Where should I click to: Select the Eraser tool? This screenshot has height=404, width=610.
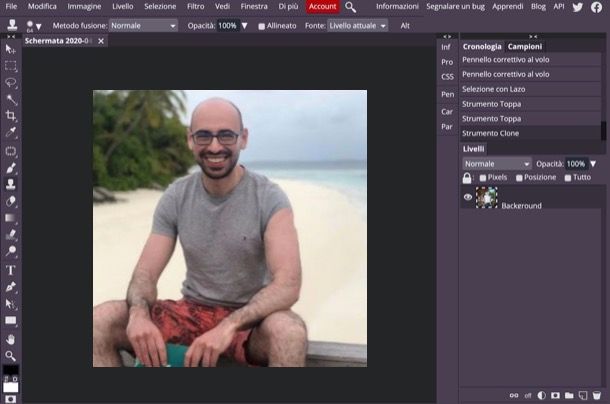pos(11,201)
